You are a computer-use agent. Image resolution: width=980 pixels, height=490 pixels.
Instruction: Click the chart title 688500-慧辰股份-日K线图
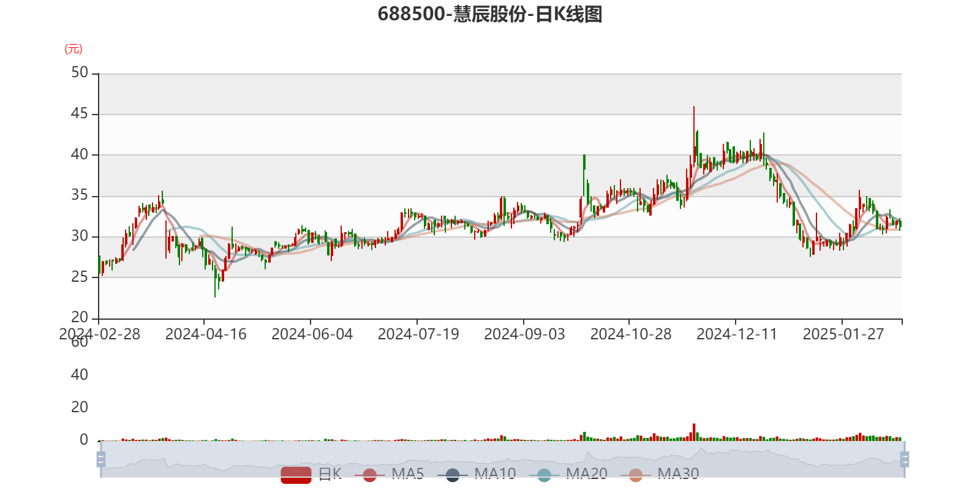point(490,14)
